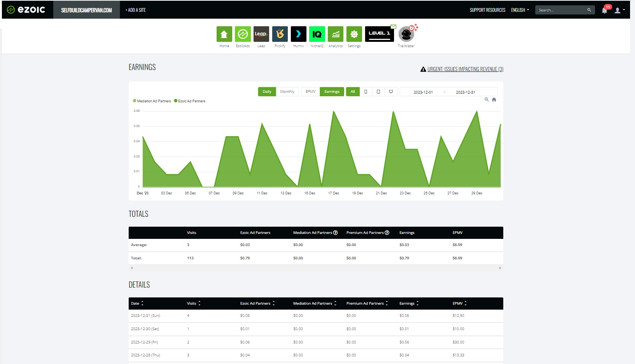This screenshot has height=364, width=635.
Task: Filter chart by phone device icon
Action: (366, 92)
